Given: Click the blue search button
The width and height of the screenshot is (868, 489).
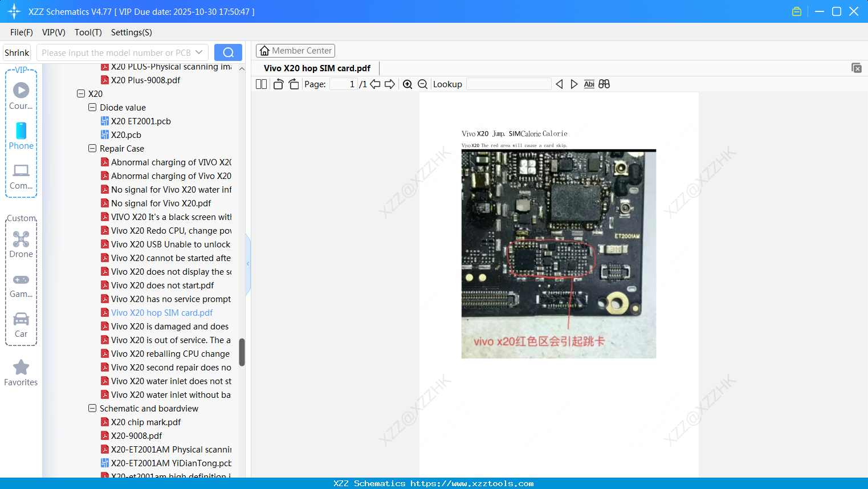Looking at the screenshot, I should (228, 52).
